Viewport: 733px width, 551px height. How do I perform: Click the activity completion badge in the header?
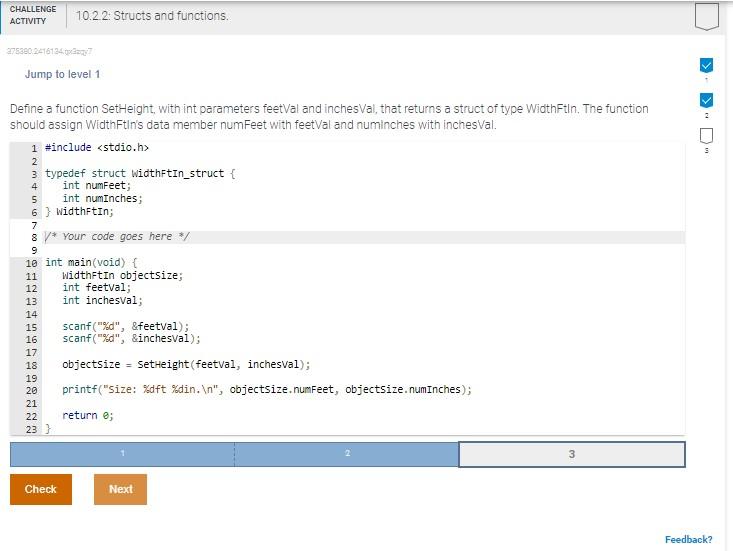(706, 16)
